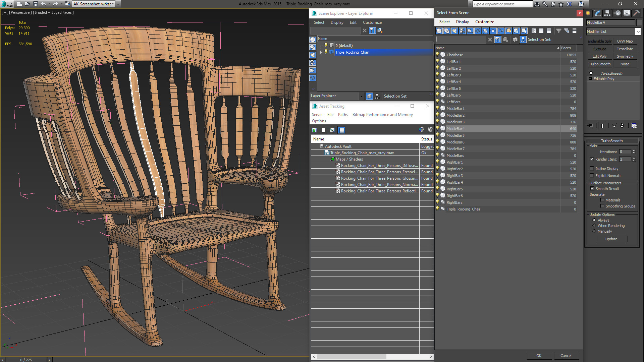Open the Motion command panel tab

point(617,13)
